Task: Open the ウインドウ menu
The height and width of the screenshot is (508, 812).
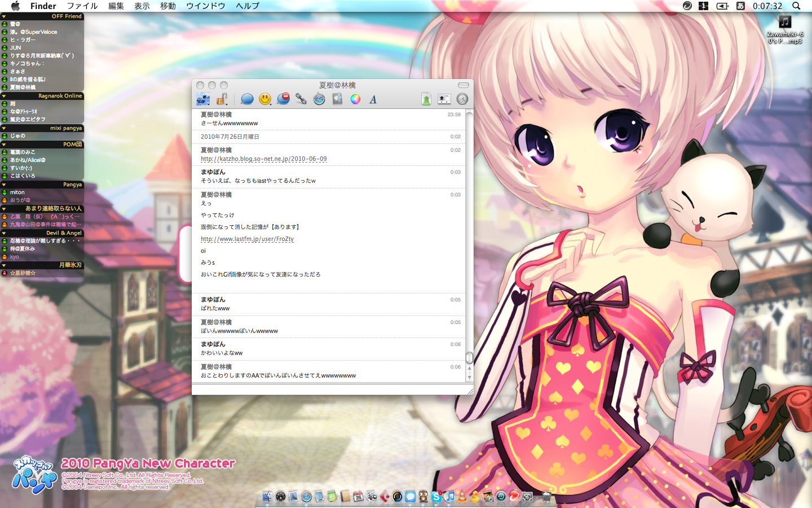Action: 205,6
